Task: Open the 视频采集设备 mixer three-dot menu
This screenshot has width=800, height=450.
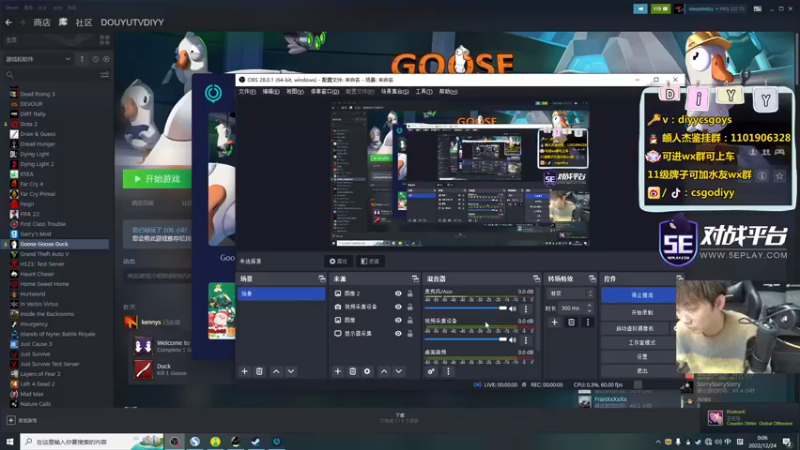Action: pos(526,340)
